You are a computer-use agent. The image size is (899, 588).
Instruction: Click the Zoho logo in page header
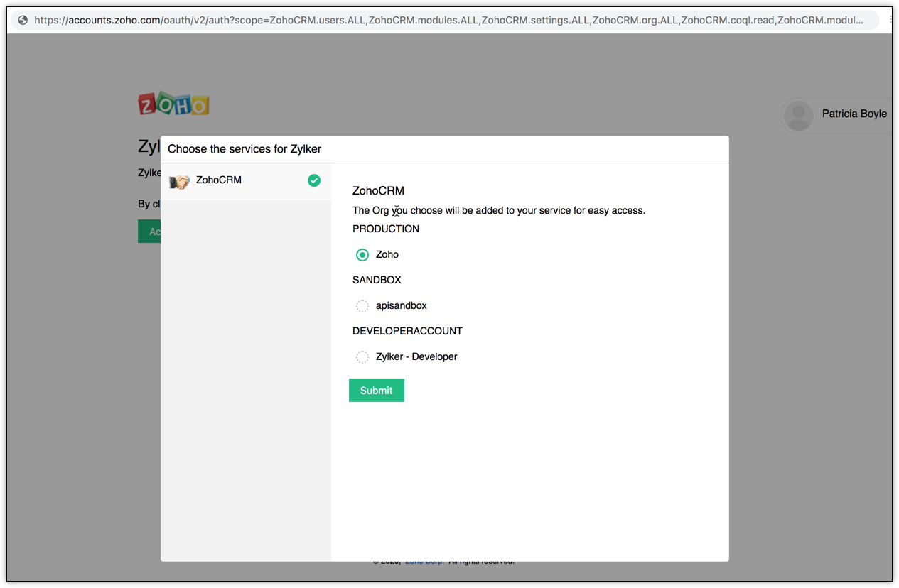pyautogui.click(x=173, y=104)
